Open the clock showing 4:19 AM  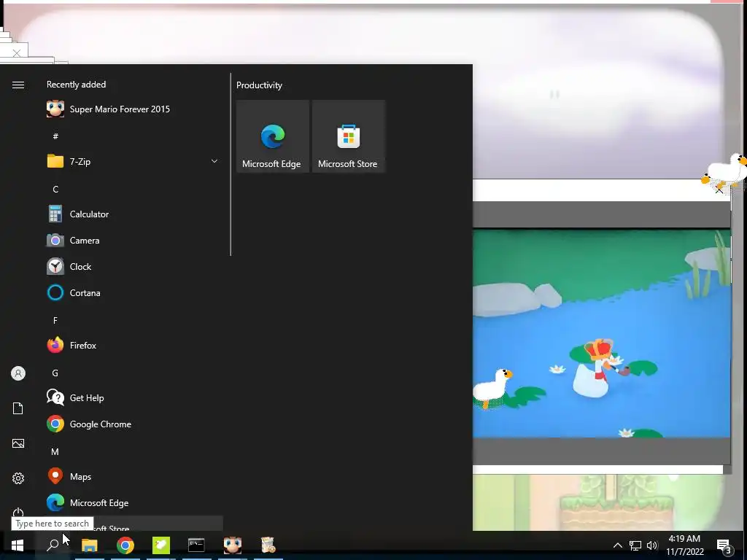pos(684,545)
